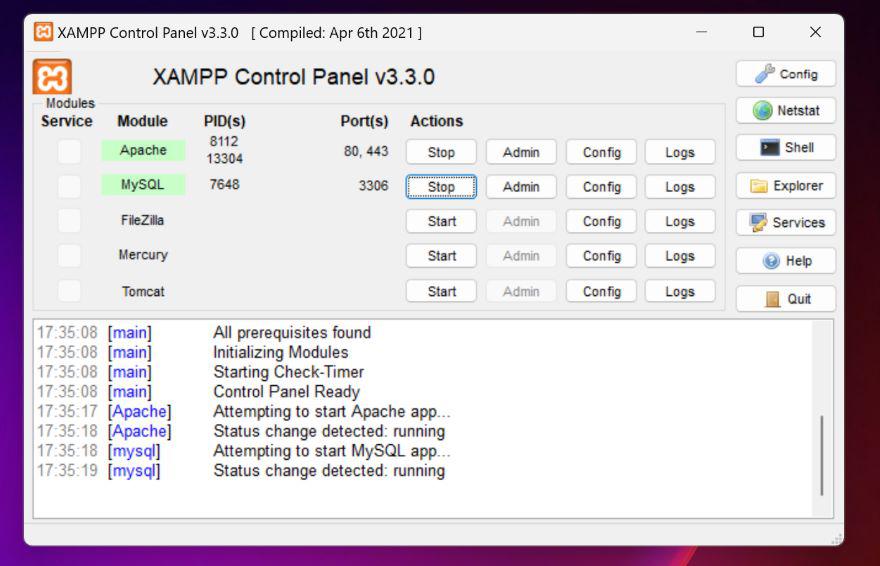Viewport: 880px width, 566px height.
Task: Click the disabled Mercury Admin button
Action: (x=521, y=256)
